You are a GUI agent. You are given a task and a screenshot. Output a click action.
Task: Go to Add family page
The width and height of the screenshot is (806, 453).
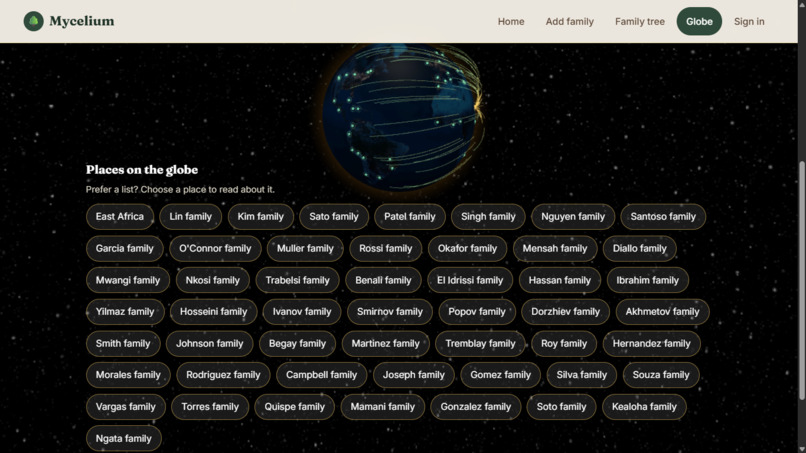click(x=569, y=22)
